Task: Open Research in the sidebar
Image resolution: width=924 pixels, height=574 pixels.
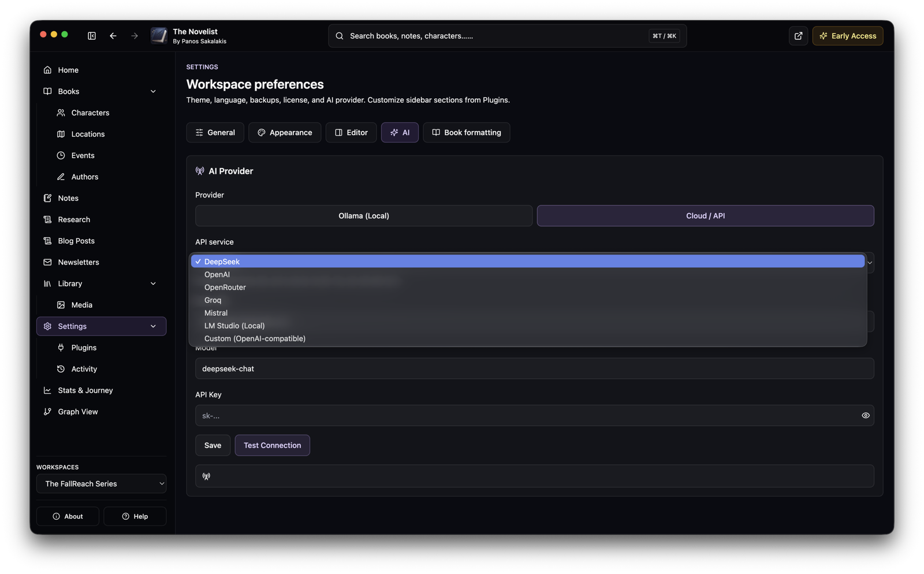Action: click(101, 219)
